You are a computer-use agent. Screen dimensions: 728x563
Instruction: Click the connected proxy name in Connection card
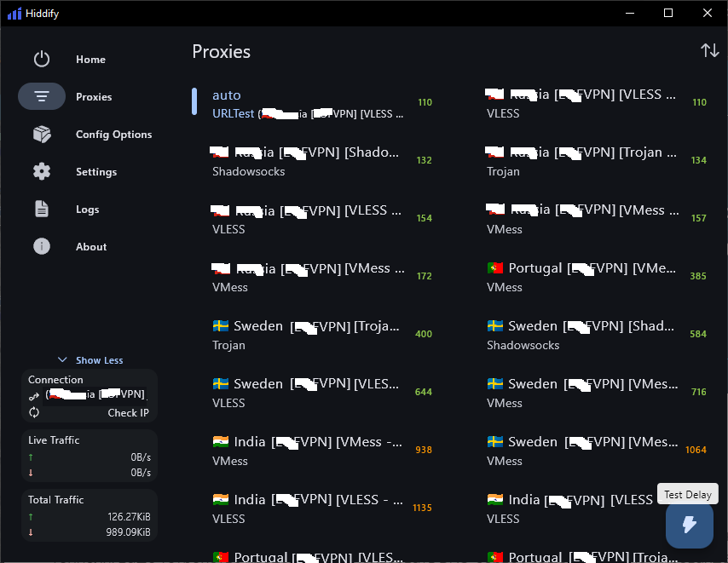95,395
